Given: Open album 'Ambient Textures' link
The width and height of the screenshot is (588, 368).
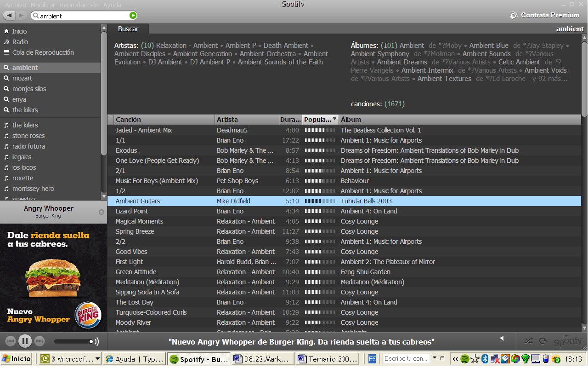Looking at the screenshot, I should [x=444, y=79].
